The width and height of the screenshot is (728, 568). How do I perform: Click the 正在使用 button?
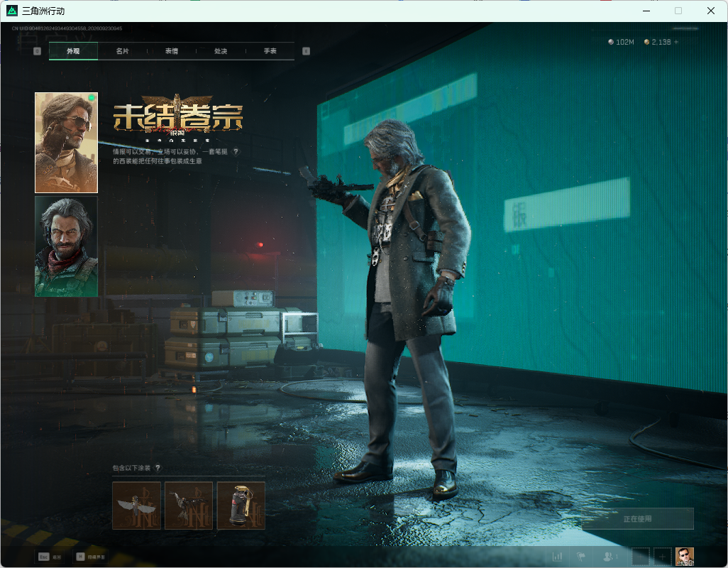(637, 519)
